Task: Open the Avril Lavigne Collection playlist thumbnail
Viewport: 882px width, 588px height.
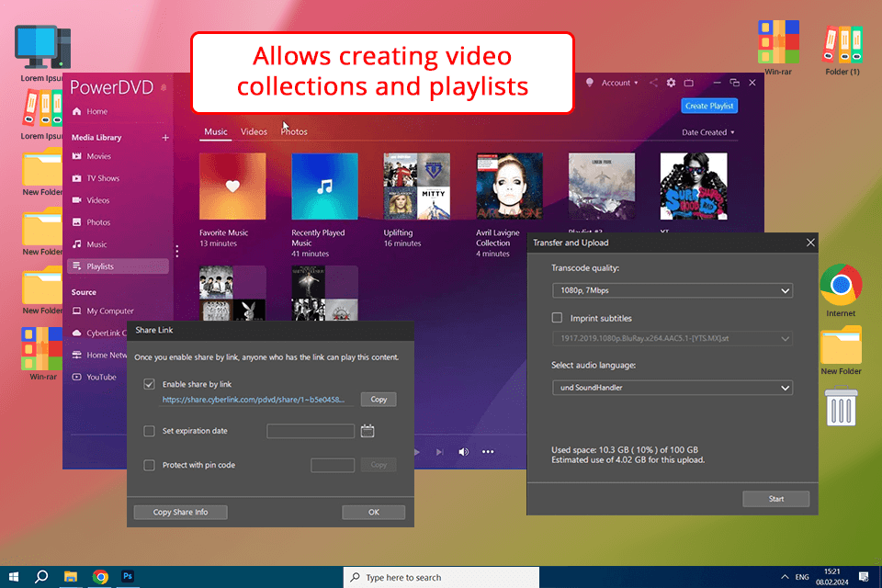Action: [x=509, y=186]
